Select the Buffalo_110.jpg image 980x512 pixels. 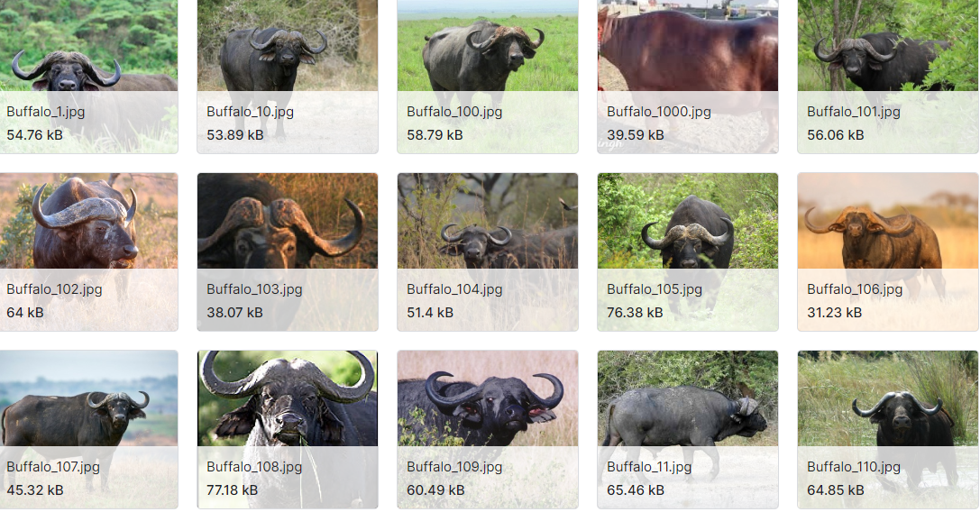click(x=887, y=429)
